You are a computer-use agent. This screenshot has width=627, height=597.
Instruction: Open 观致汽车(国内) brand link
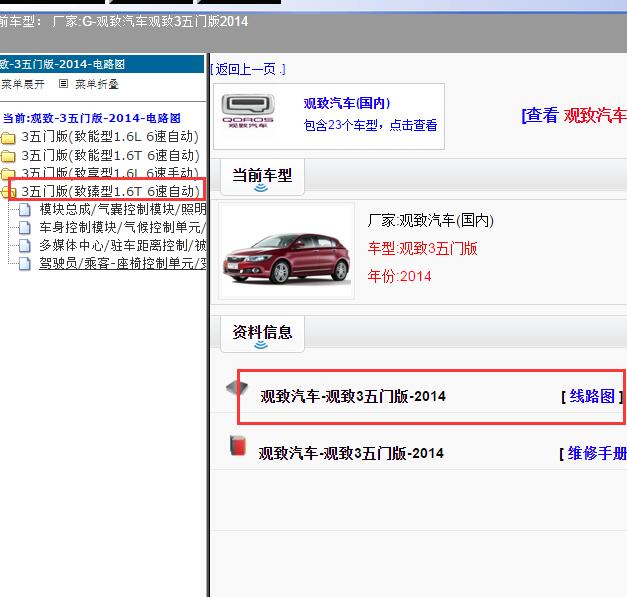pyautogui.click(x=347, y=103)
